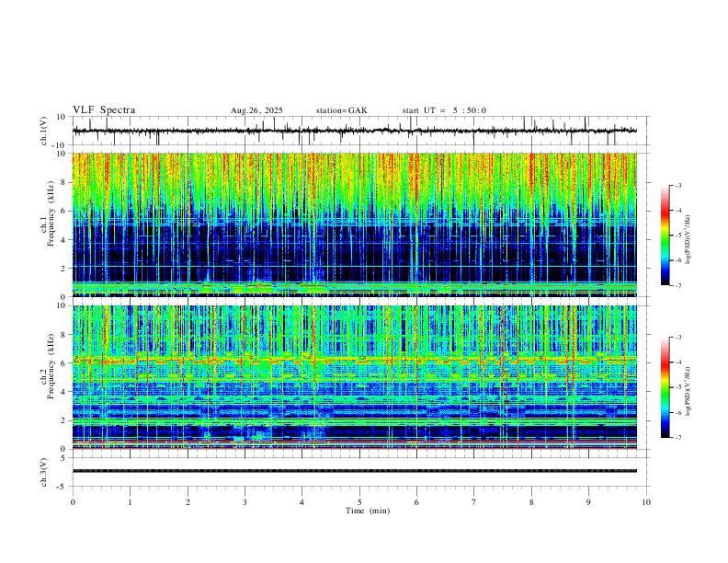Viewport: 728px width, 563px height.
Task: Click the ch.1 'log(PSD)(V²/Hz)' colorbar label
Action: tap(688, 240)
